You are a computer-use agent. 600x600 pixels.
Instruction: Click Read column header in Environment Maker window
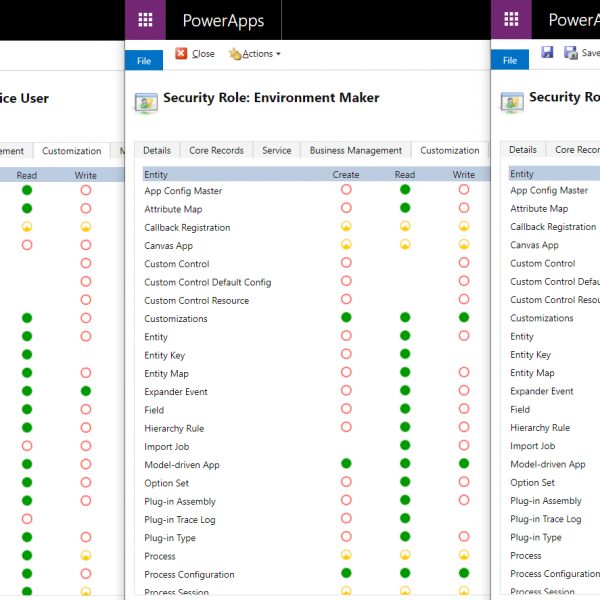click(405, 174)
